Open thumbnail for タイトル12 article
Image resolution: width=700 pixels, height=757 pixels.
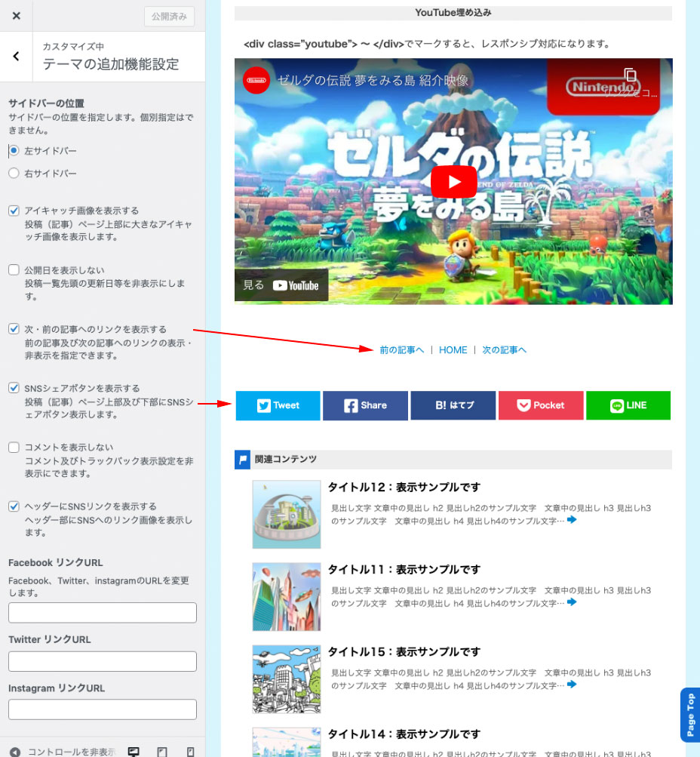click(x=287, y=514)
